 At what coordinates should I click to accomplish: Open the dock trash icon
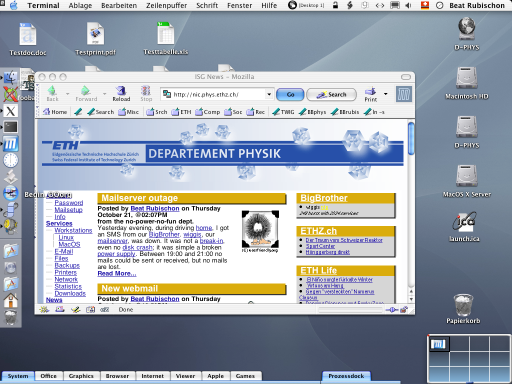(11, 317)
